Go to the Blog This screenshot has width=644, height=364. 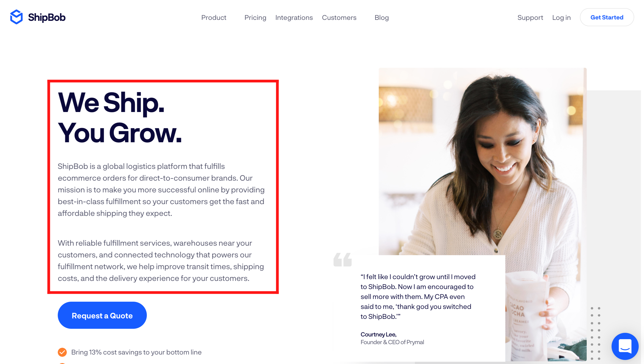coord(381,18)
